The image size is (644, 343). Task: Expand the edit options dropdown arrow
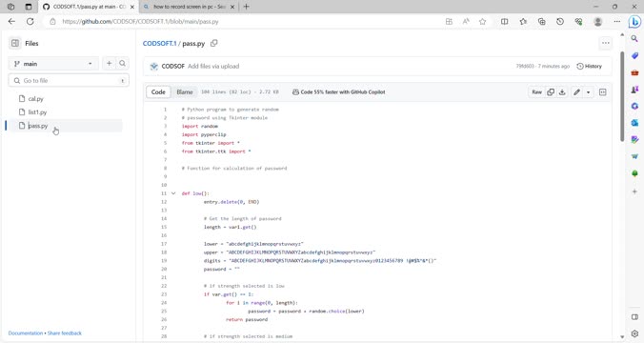(x=588, y=92)
